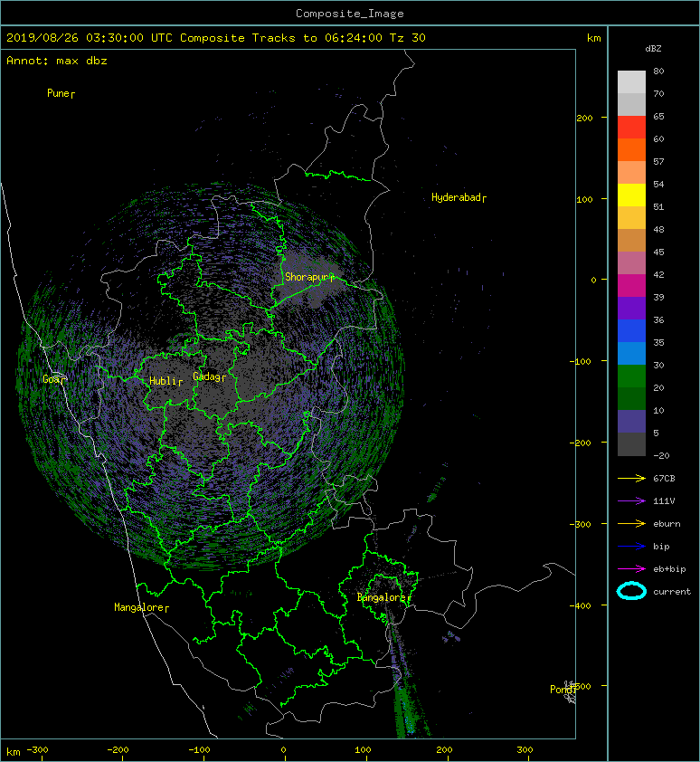
Task: Click the Composite_Image title text
Action: click(x=350, y=13)
